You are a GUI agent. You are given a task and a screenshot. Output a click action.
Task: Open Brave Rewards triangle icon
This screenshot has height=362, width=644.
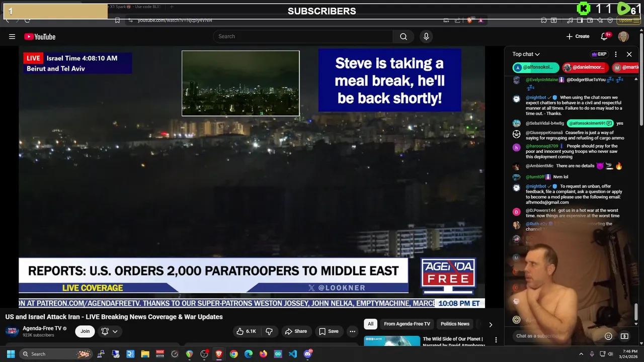(x=480, y=20)
